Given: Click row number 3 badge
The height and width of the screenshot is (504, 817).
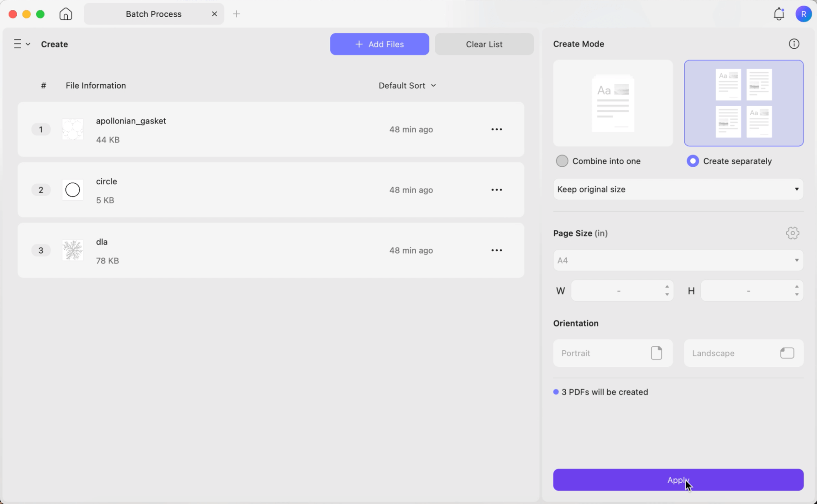Looking at the screenshot, I should coord(41,250).
